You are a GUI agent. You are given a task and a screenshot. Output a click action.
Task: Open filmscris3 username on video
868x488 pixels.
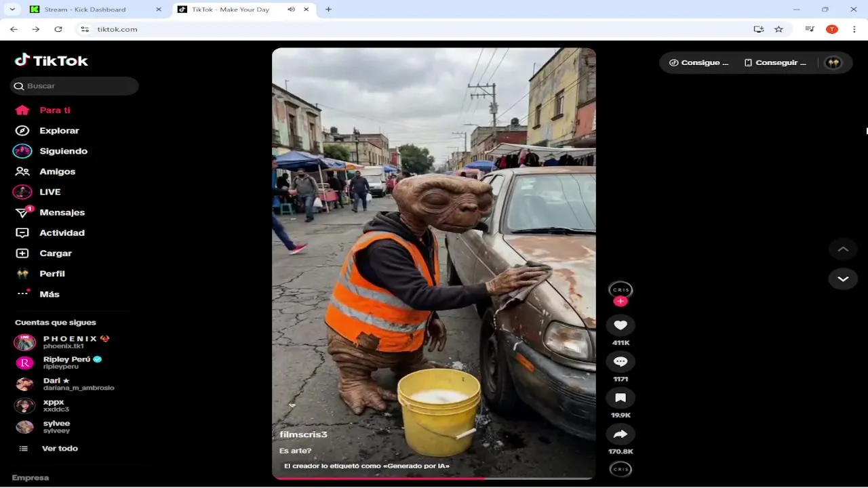[303, 434]
